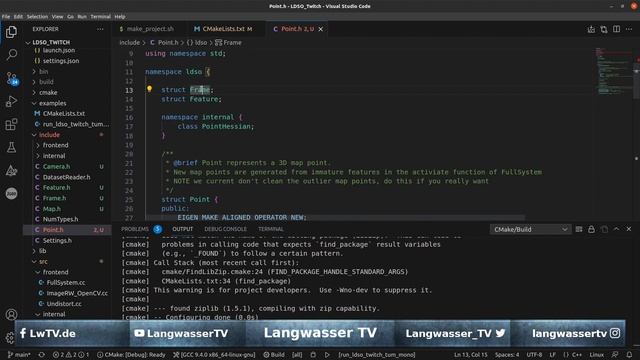Switch to the TERMINAL panel tab
640x360 pixels.
point(271,229)
